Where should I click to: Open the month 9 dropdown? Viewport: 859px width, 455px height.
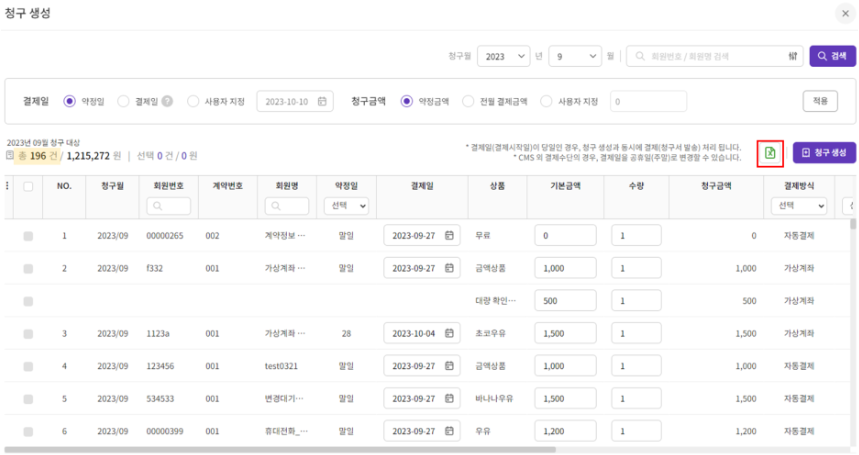pyautogui.click(x=575, y=56)
